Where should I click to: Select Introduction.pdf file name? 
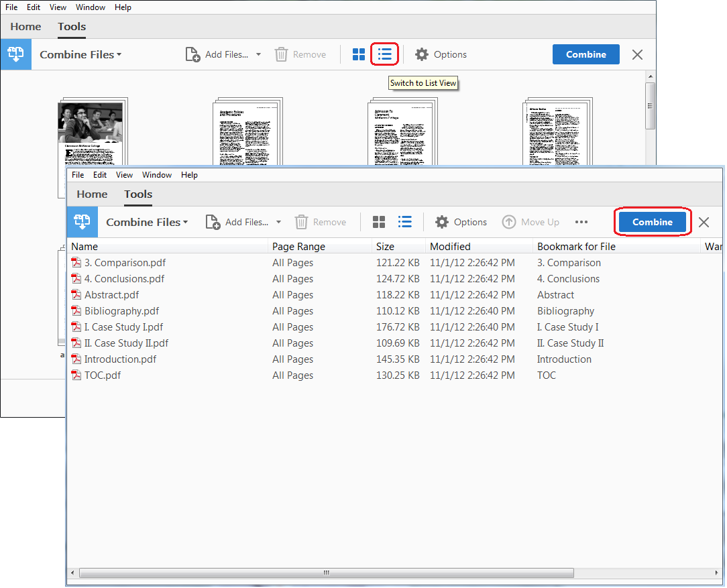coord(120,359)
